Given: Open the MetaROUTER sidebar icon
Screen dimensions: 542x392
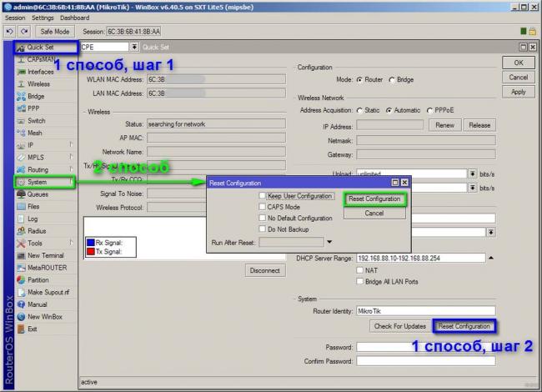Looking at the screenshot, I should pyautogui.click(x=22, y=268).
